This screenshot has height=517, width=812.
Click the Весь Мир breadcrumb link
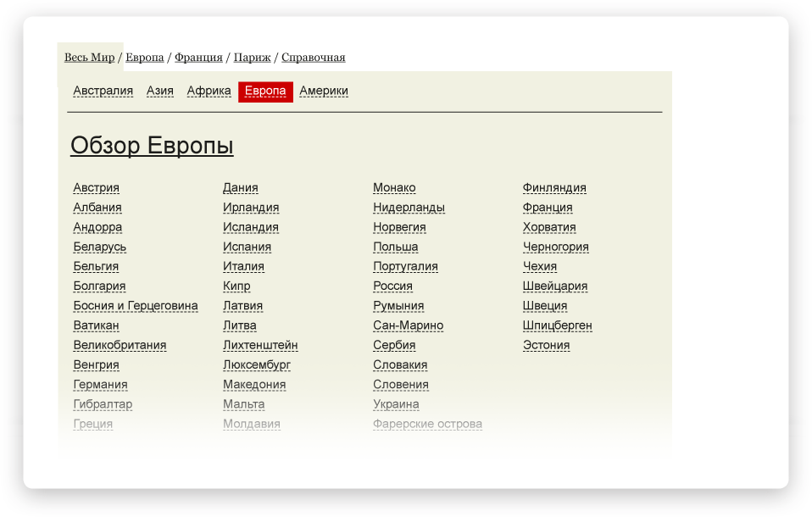click(x=89, y=58)
